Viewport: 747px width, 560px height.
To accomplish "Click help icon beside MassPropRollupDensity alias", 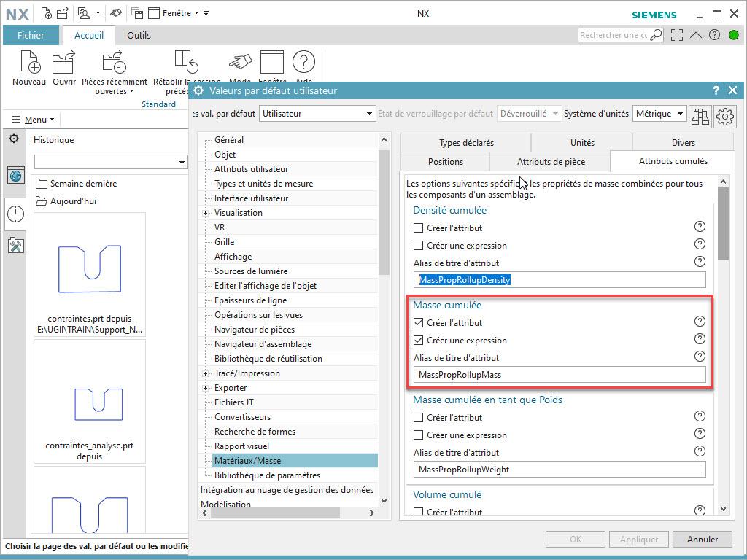I will pyautogui.click(x=700, y=262).
